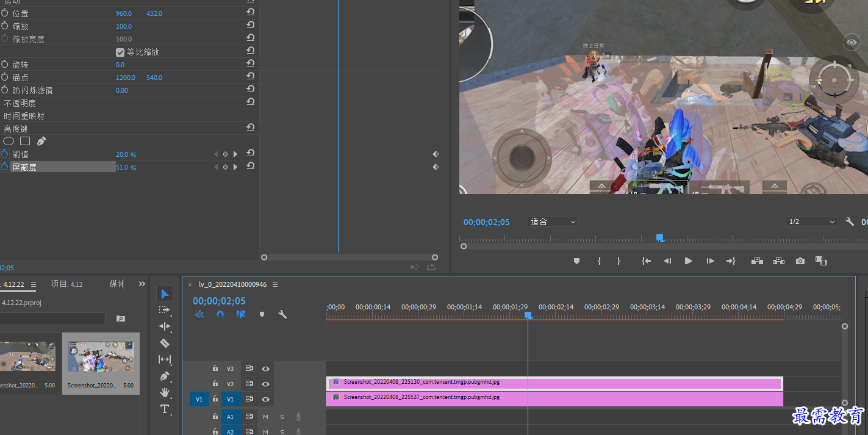This screenshot has height=435, width=868.
Task: Solo track A1 with S button
Action: tap(282, 417)
